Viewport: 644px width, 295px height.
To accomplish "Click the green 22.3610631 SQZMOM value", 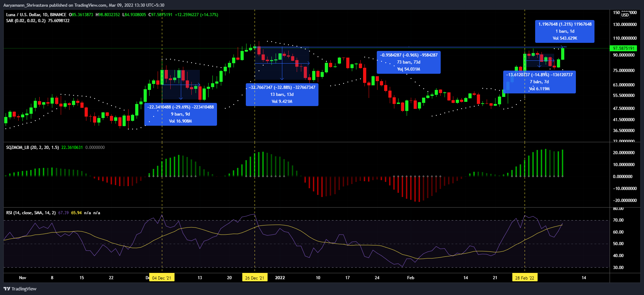I will (x=72, y=147).
